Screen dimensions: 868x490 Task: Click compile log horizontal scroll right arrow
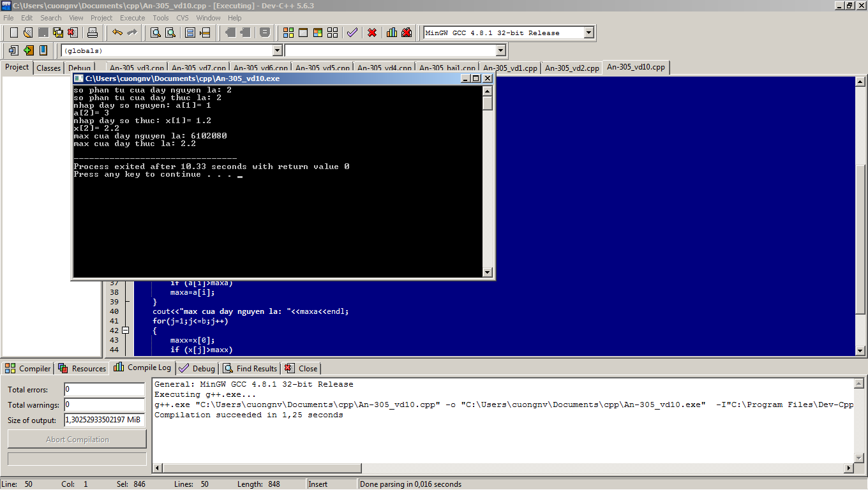pos(849,468)
